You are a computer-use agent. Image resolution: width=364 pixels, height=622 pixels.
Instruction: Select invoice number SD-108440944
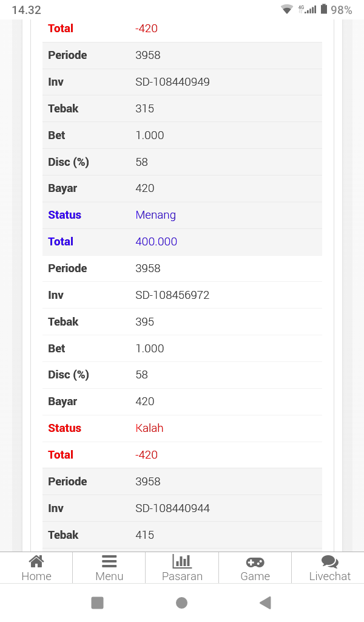172,508
